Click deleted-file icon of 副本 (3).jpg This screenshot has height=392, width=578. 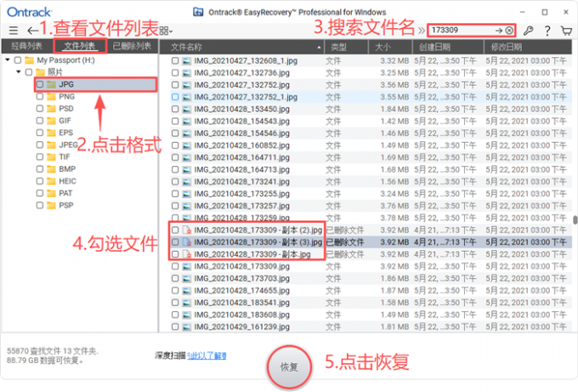pyautogui.click(x=187, y=242)
